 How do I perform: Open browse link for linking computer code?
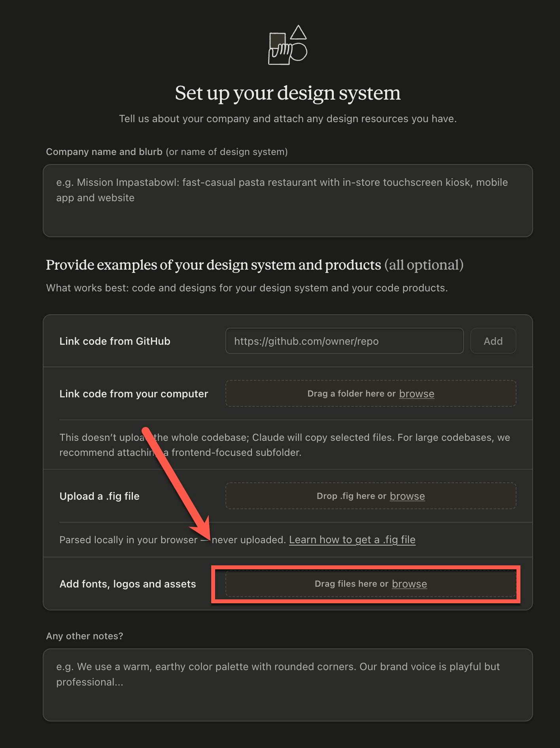tap(417, 394)
